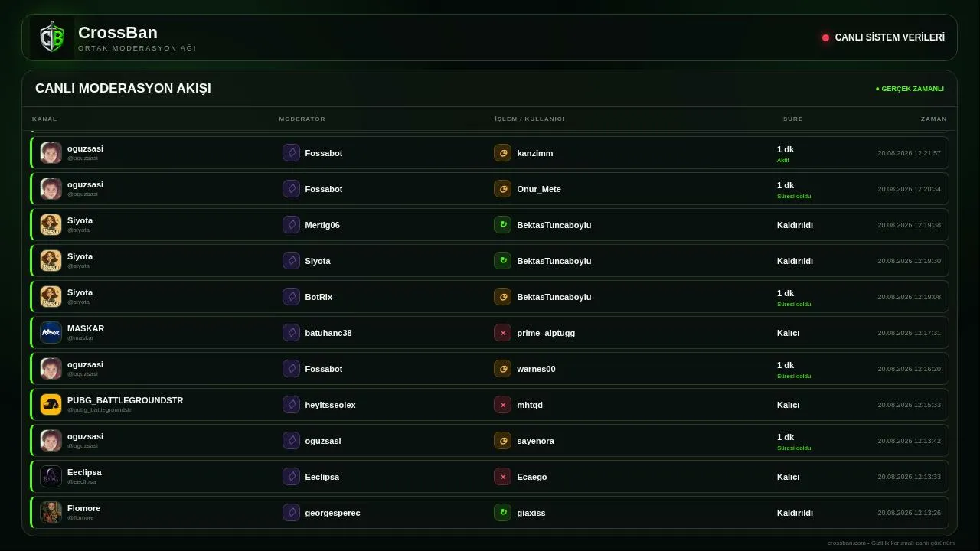Click the CANLI SİSTEM VERİLERİ live indicator
The width and height of the screenshot is (980, 551).
[884, 37]
